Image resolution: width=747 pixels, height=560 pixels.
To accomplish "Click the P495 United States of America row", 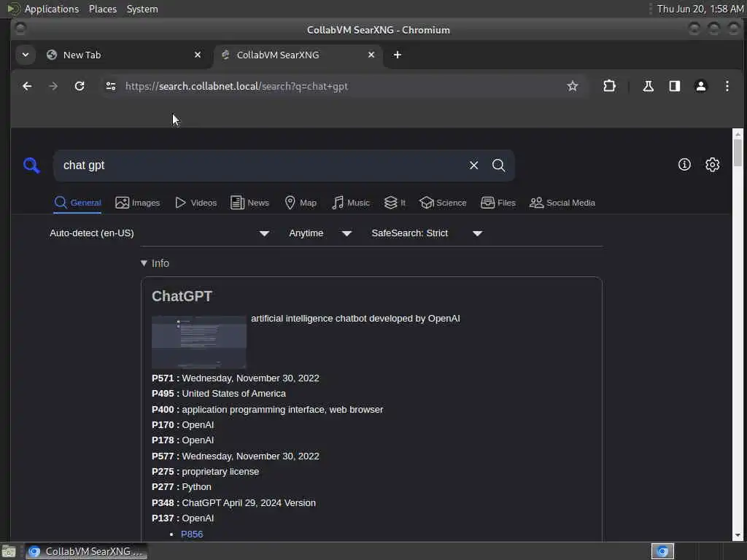I will (219, 394).
